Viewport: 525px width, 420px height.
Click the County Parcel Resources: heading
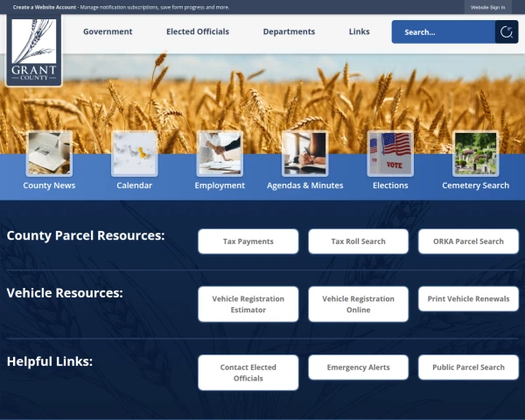86,235
